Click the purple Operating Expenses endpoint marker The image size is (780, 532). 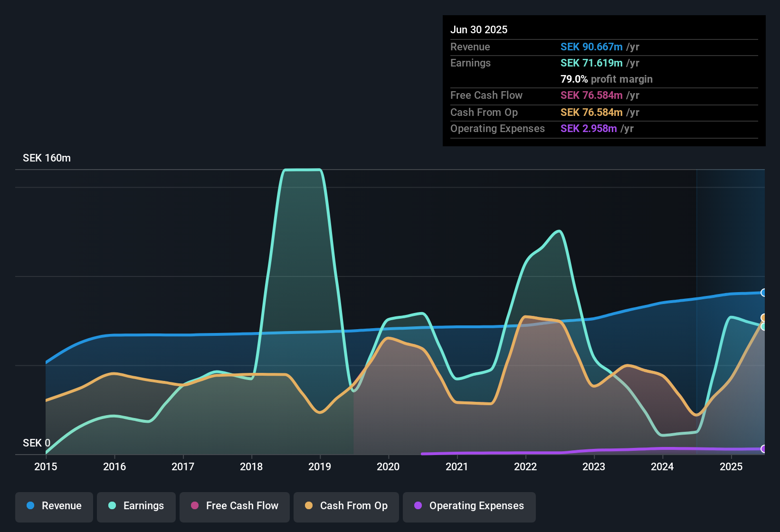click(x=764, y=449)
